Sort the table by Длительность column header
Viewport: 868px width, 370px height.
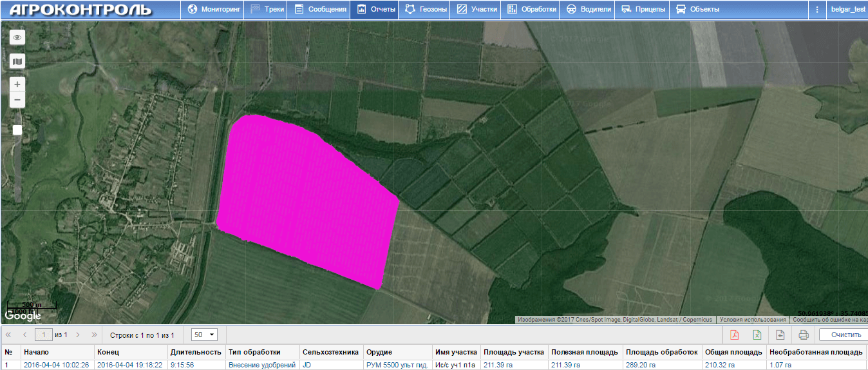point(196,352)
